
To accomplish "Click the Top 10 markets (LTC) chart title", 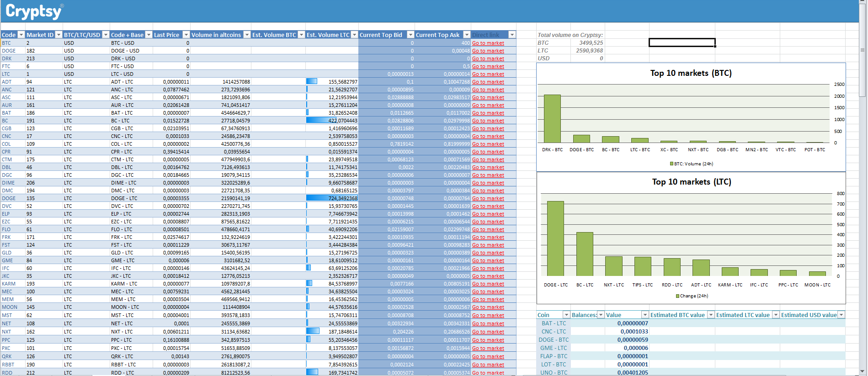I will tap(691, 182).
